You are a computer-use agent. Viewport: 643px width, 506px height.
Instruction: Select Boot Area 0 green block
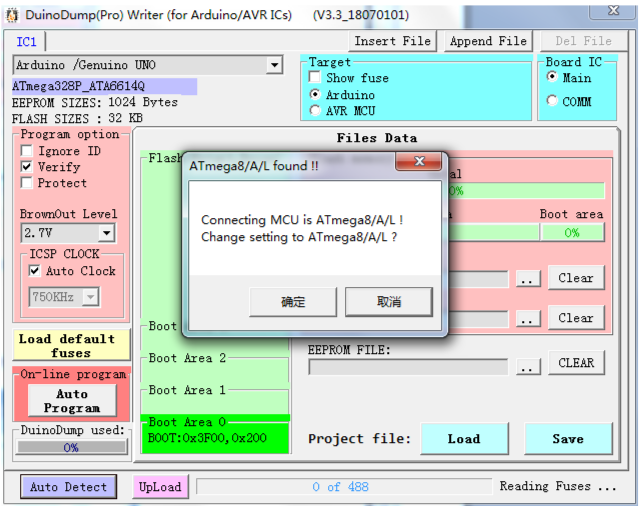click(x=215, y=435)
